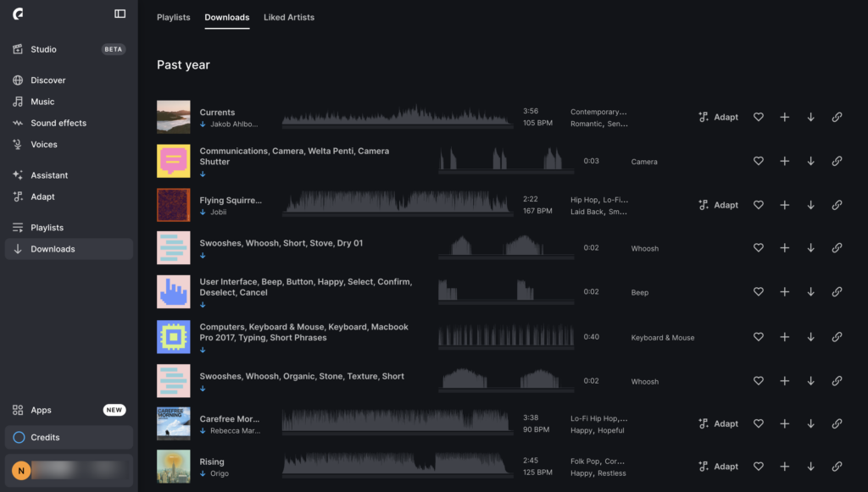Screen dimensions: 868x492
Task: Copy link for Organic Stone whoosh
Action: coord(837,381)
